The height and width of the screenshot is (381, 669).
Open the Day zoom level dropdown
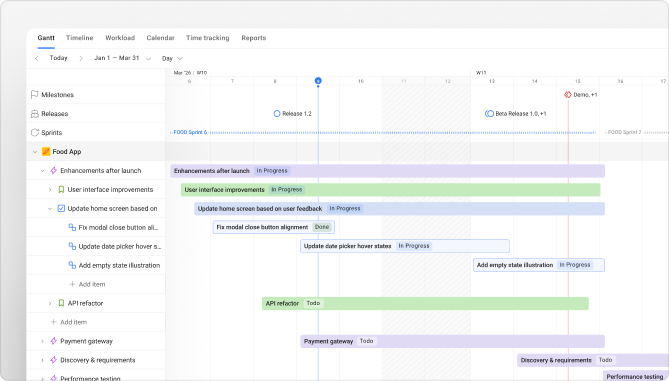coord(172,58)
